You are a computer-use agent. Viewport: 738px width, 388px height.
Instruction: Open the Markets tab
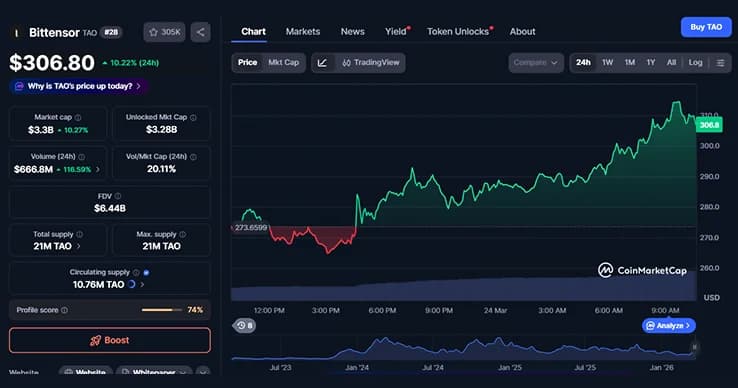(303, 32)
